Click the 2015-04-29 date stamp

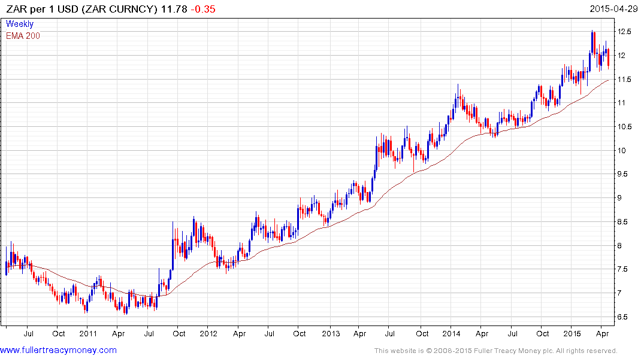pos(614,9)
